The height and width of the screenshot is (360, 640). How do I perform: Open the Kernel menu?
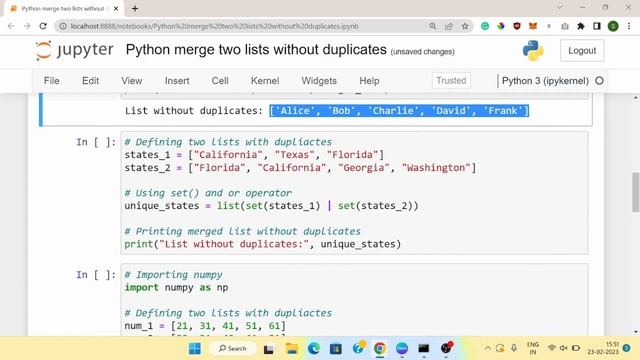coord(265,81)
